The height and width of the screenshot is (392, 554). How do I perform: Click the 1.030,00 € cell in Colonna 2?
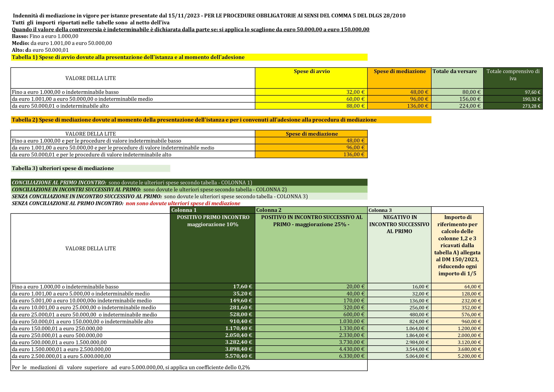pyautogui.click(x=311, y=322)
